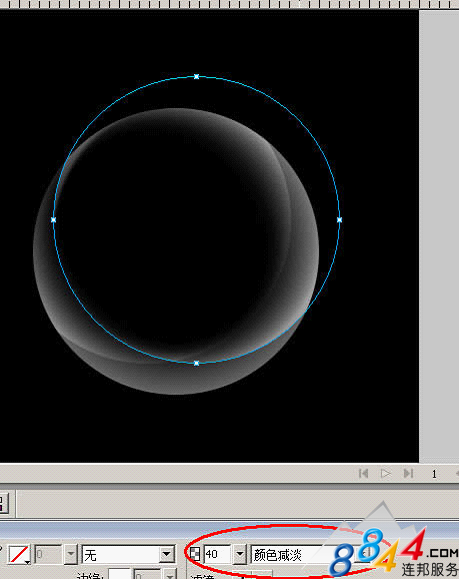Select the top anchor point of circle
Screen dimensions: 459x579
click(x=196, y=76)
